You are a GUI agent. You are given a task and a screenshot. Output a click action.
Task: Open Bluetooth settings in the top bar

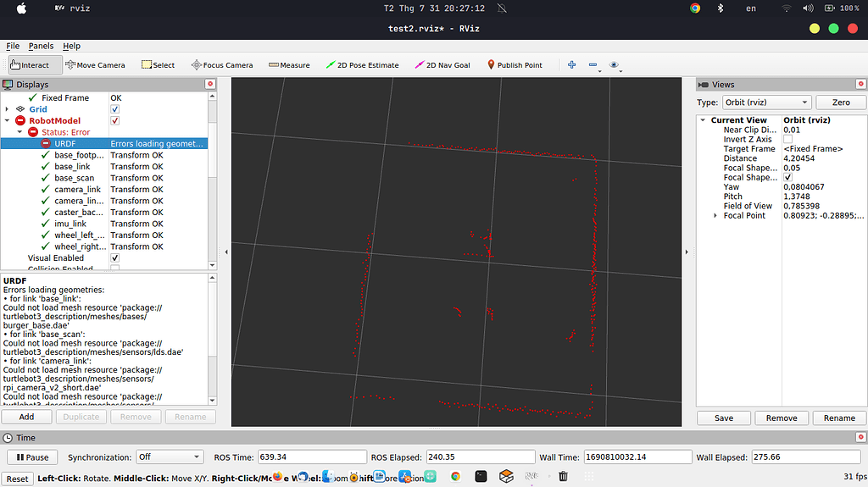tap(721, 8)
